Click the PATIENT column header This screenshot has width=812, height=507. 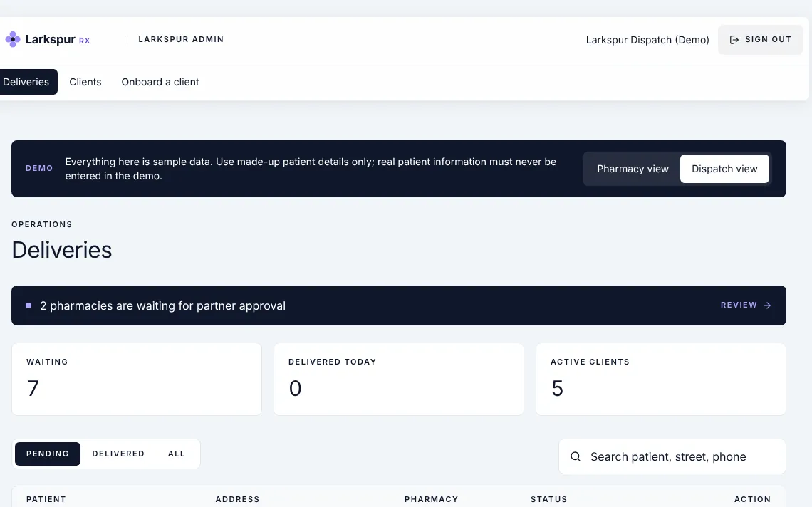tap(46, 499)
